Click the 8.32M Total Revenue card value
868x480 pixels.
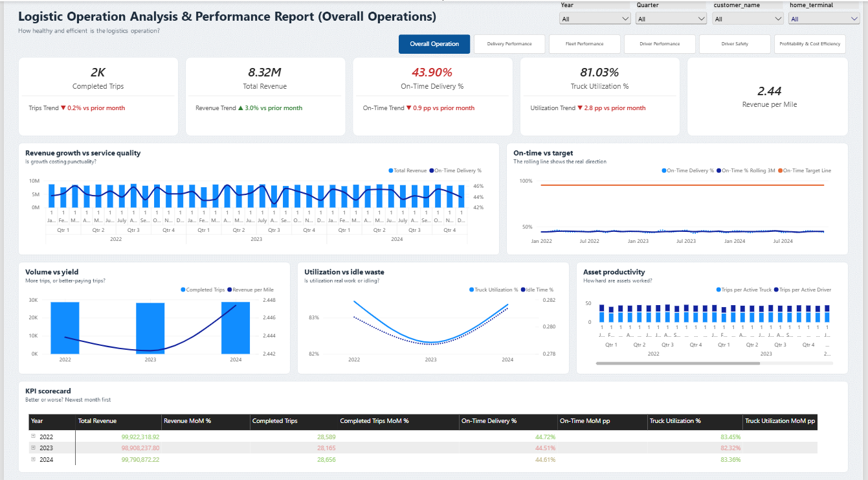click(x=265, y=73)
